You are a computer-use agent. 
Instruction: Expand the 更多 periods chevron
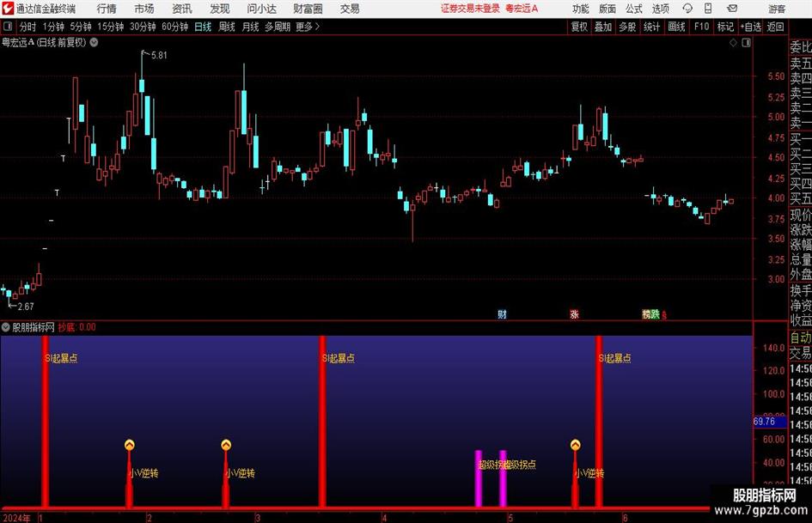click(x=308, y=27)
